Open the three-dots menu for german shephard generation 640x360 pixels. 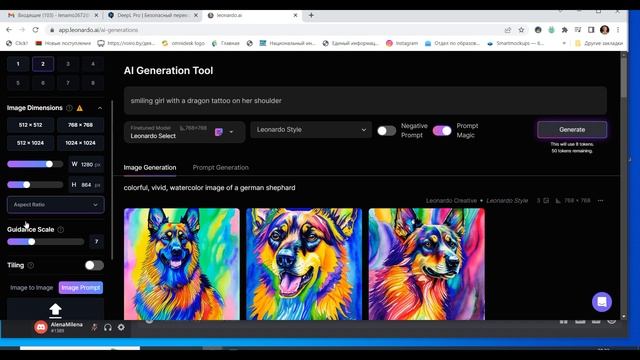(x=600, y=200)
